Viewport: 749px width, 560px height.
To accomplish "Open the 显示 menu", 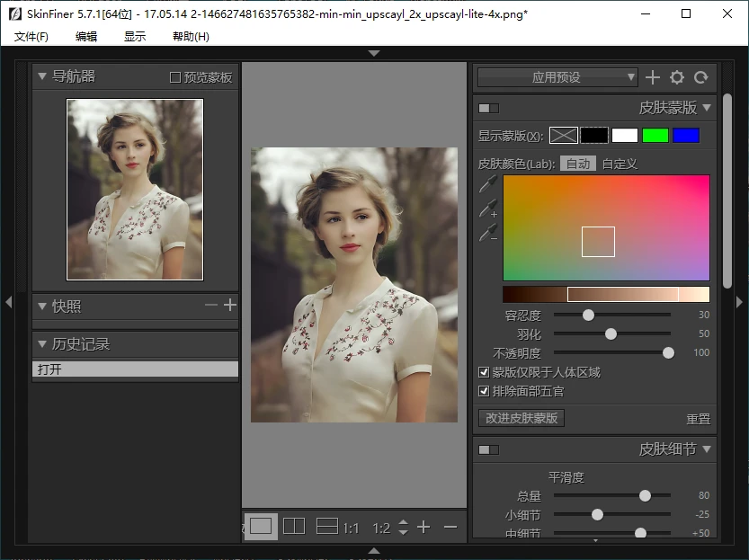I will 136,36.
